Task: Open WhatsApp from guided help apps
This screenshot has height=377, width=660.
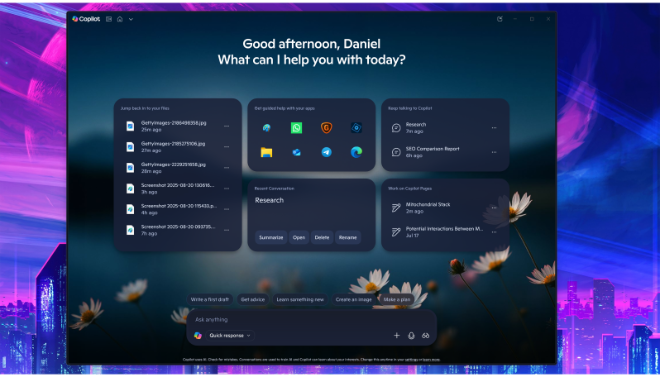Action: click(296, 128)
